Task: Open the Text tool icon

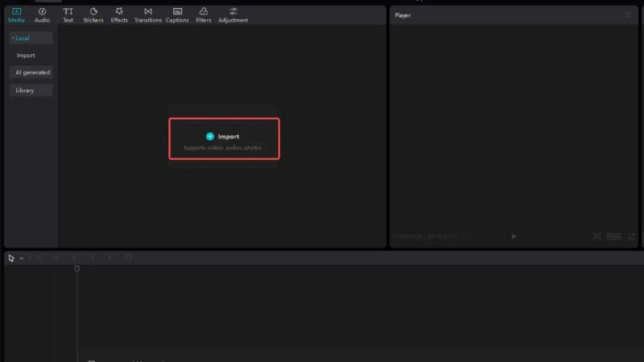Action: pyautogui.click(x=68, y=11)
